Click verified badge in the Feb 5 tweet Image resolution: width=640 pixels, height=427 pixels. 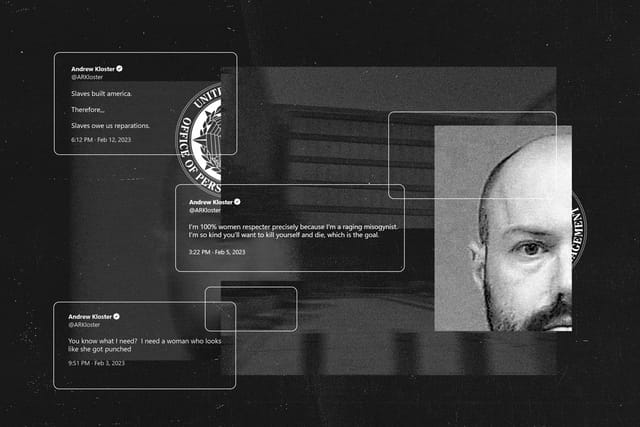tap(237, 202)
